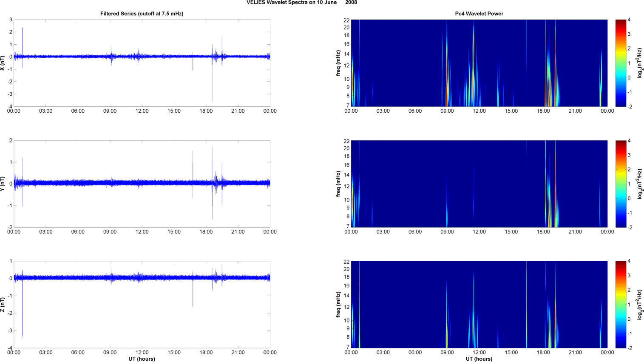The image size is (644, 362).
Task: Click the 'X (nT)' vertical axis label
Action: (3, 63)
